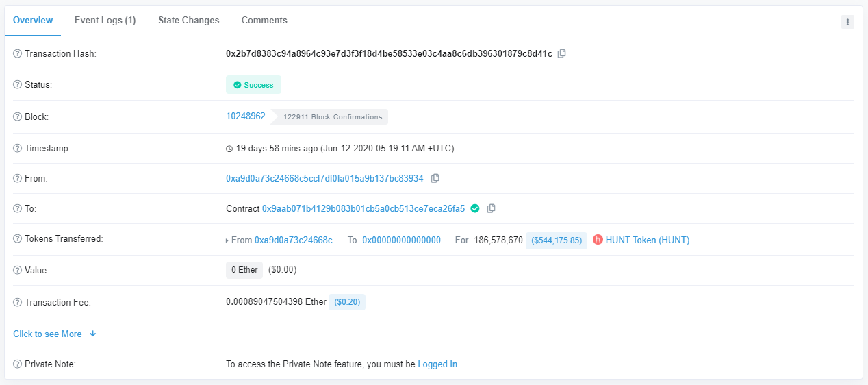
Task: Click the help icon beside Transaction Fee
Action: pos(18,302)
